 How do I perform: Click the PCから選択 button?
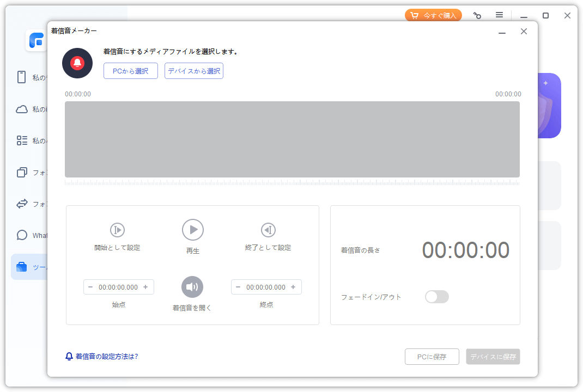(131, 71)
